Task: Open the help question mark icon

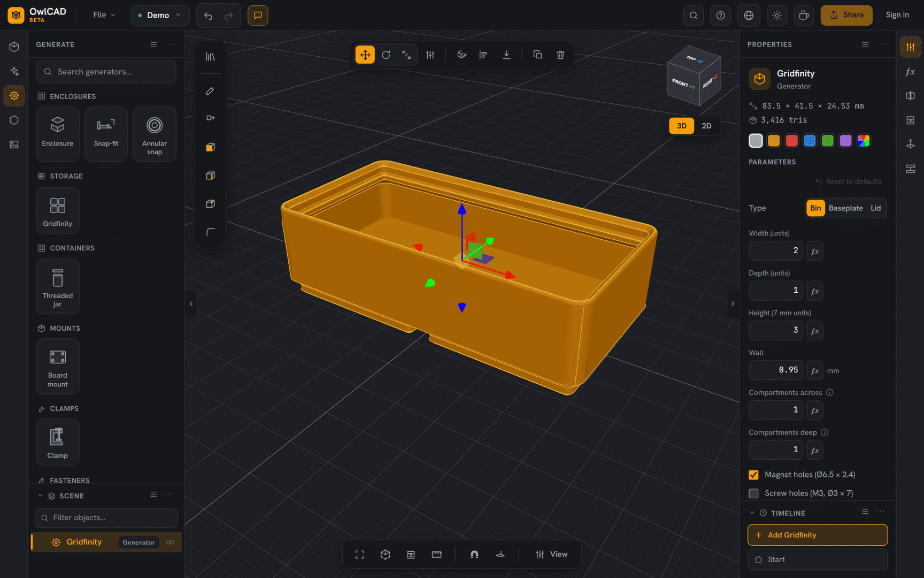Action: click(x=720, y=15)
